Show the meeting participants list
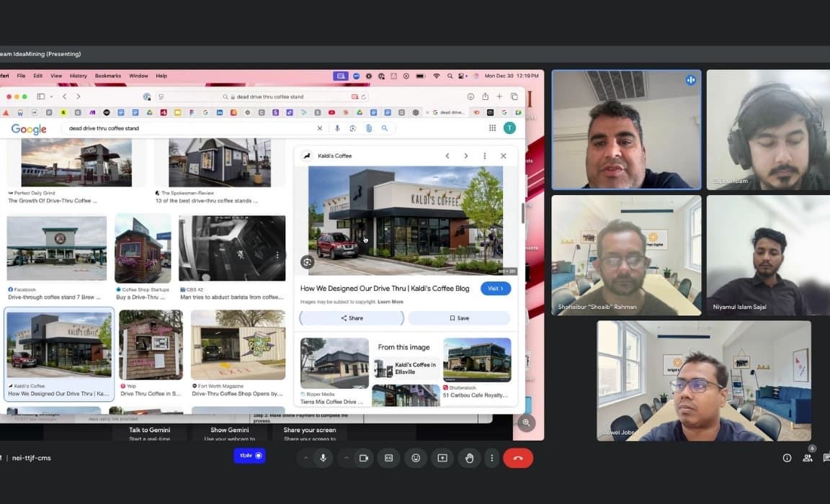The width and height of the screenshot is (830, 504). click(x=808, y=458)
